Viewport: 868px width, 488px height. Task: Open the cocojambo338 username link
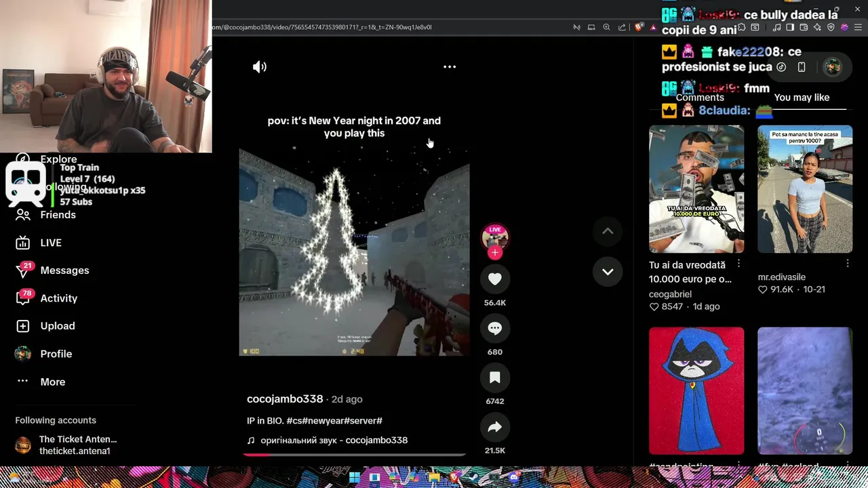[x=285, y=399]
